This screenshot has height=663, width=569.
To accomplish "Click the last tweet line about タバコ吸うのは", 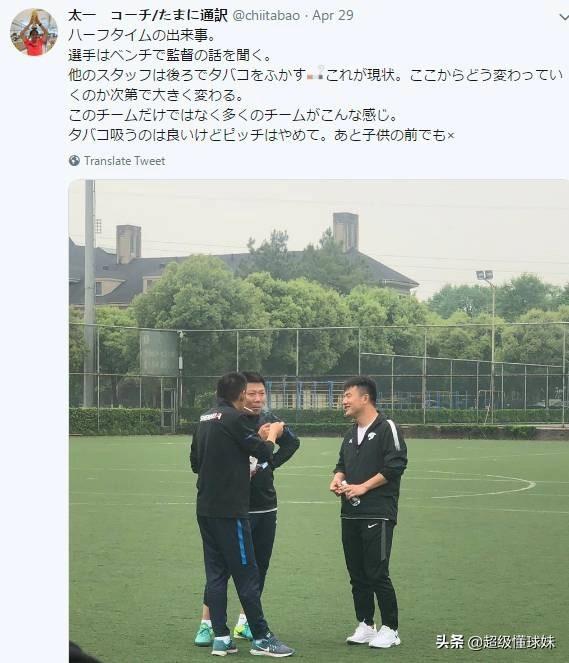I will (x=261, y=135).
